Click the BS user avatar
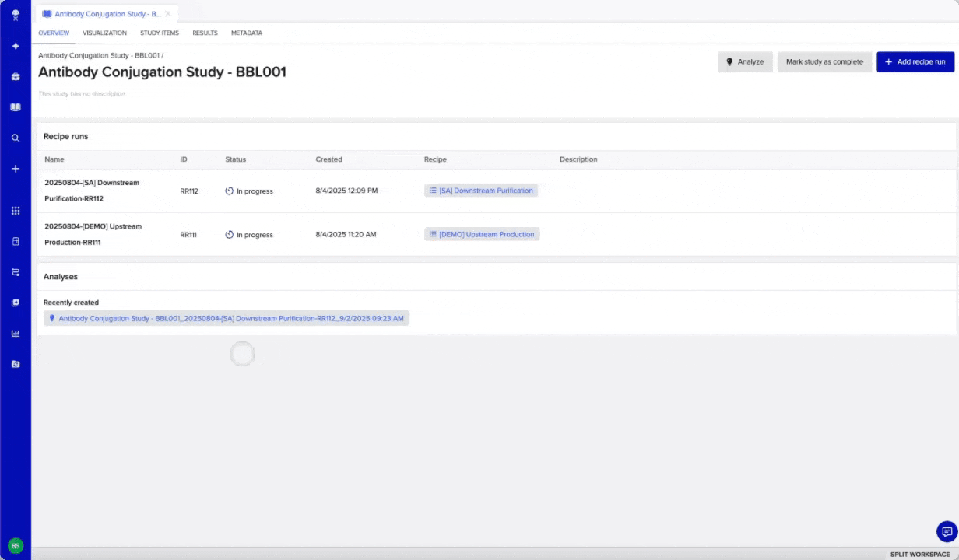This screenshot has width=959, height=560. [x=15, y=545]
